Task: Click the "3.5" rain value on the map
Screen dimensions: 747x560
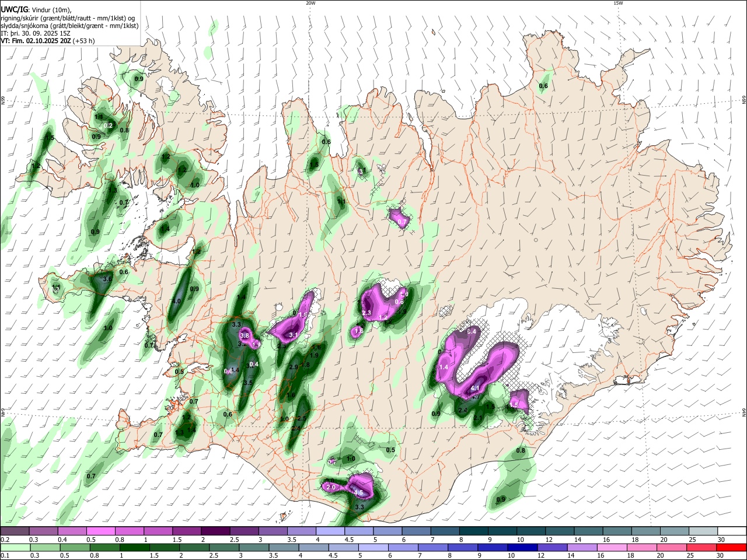Action: click(248, 383)
